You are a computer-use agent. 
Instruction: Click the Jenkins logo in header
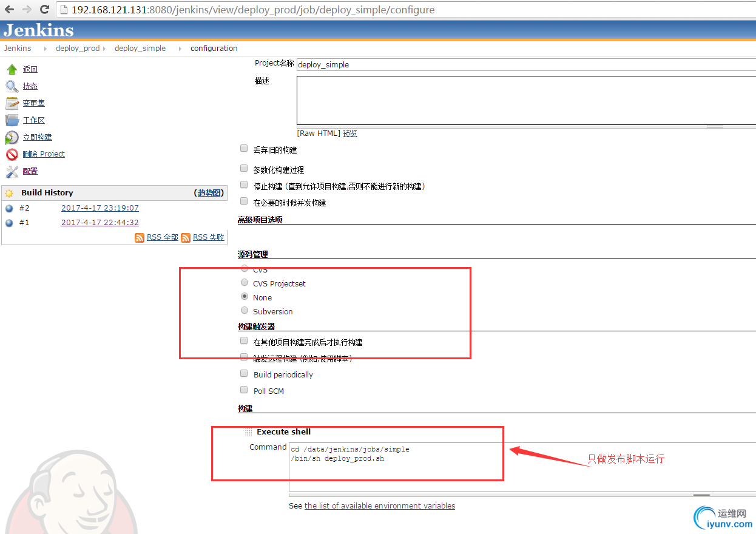(x=39, y=30)
